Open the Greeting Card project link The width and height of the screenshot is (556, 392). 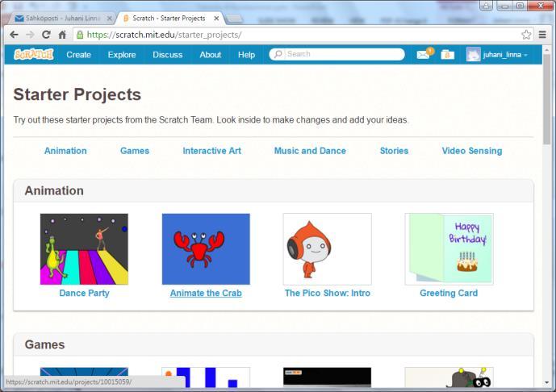449,293
